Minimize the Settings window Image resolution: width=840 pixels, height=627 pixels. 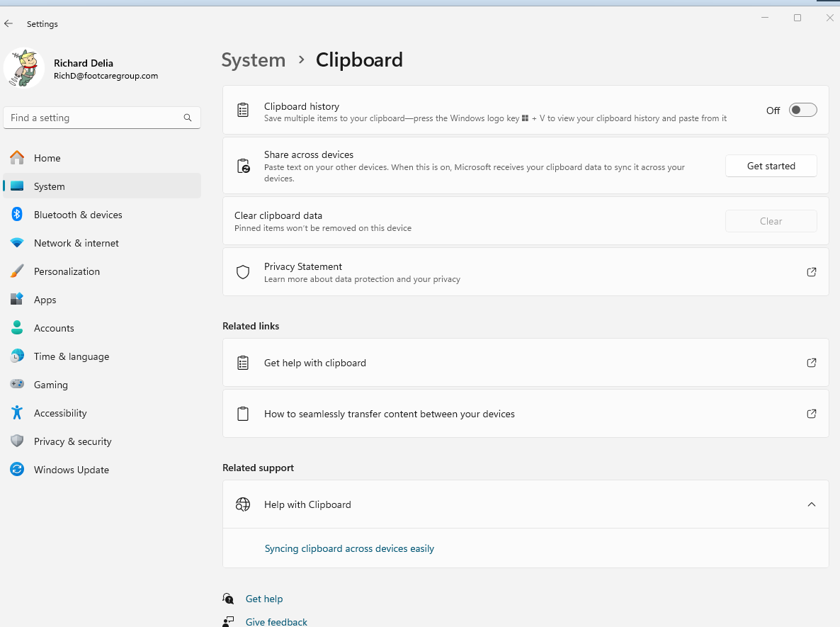[765, 18]
